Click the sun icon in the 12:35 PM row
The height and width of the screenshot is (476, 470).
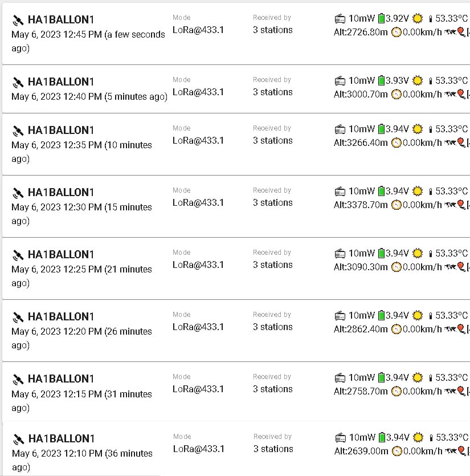[418, 129]
